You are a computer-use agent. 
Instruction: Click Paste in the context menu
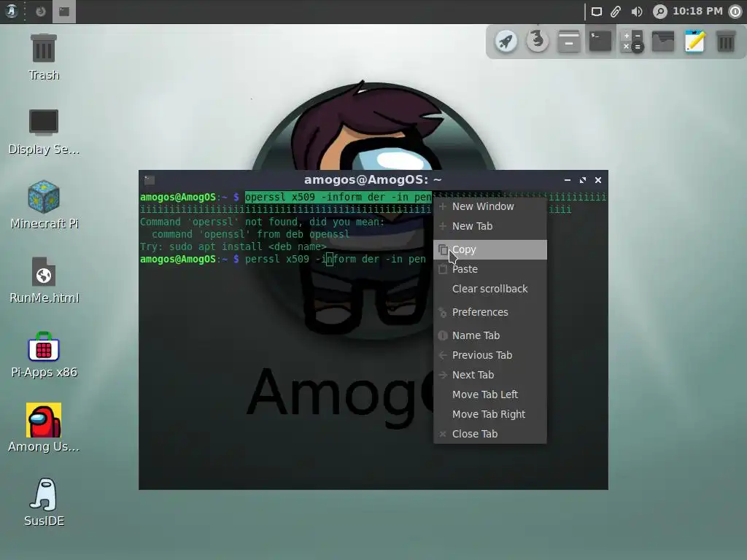pyautogui.click(x=490, y=269)
